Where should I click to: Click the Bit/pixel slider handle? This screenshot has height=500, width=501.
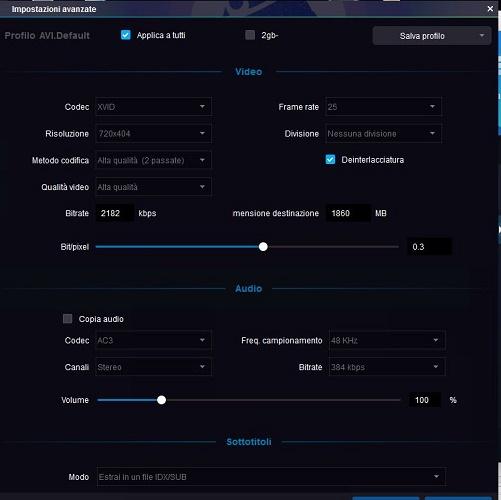point(263,247)
